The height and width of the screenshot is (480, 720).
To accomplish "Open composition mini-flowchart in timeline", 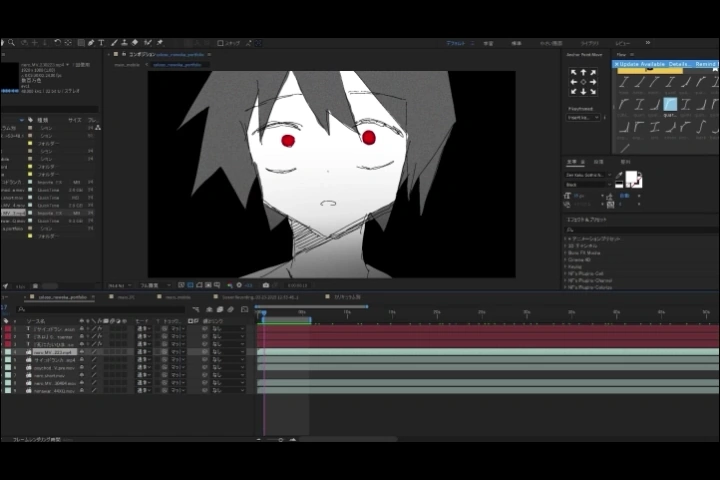I will pyautogui.click(x=196, y=310).
